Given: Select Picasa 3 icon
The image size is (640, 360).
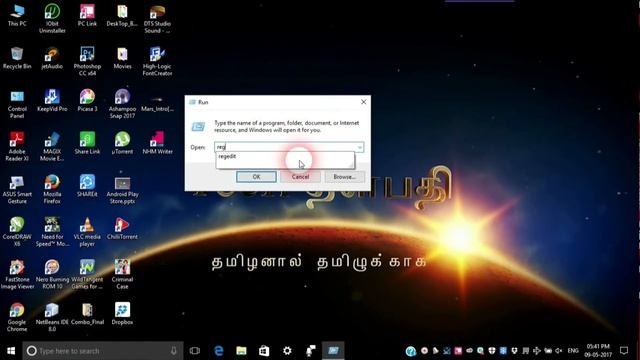Looking at the screenshot, I should pyautogui.click(x=87, y=101).
